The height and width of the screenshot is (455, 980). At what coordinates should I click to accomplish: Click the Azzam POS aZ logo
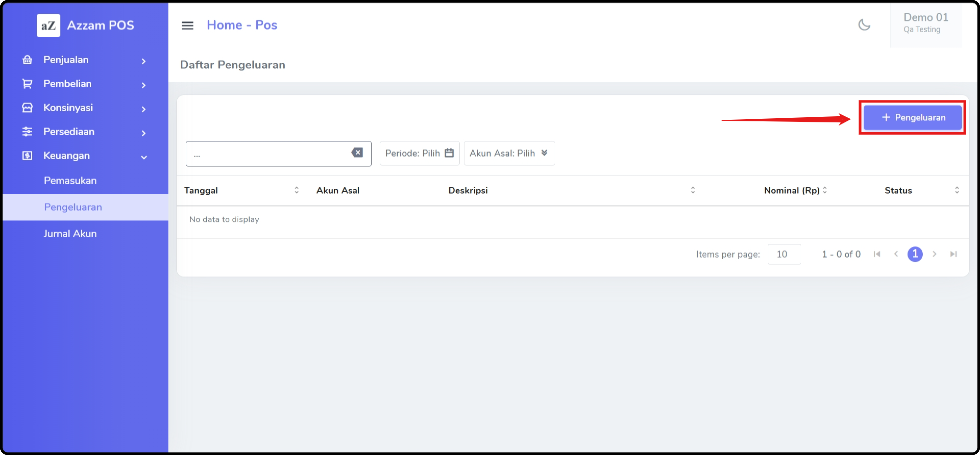48,26
